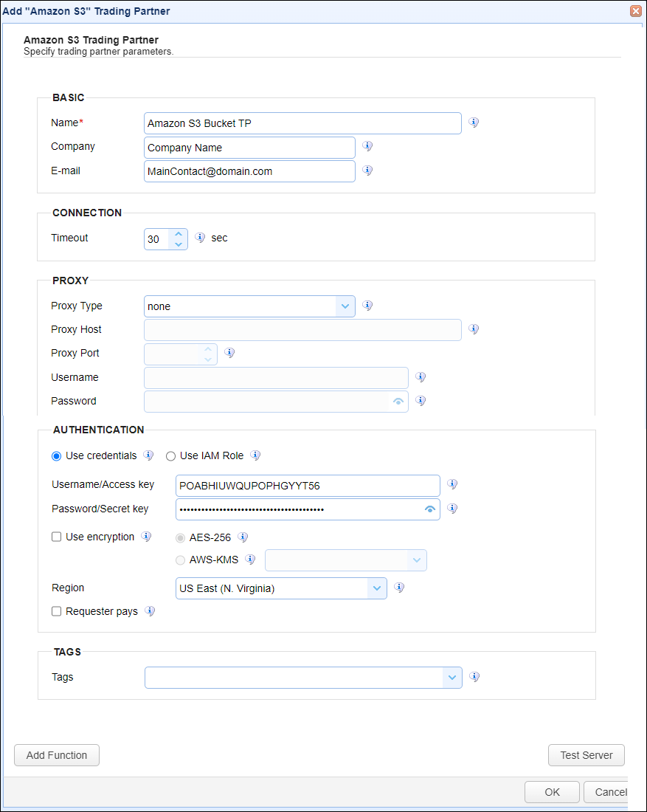Screen dimensions: 647x812
Task: Click into E-mail input field
Action: (x=249, y=171)
